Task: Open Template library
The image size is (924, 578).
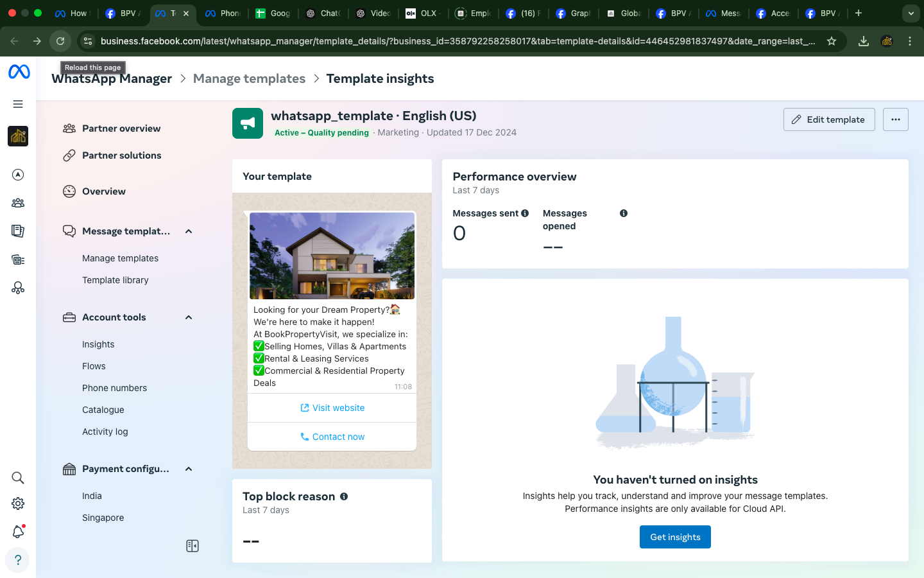Action: point(116,280)
